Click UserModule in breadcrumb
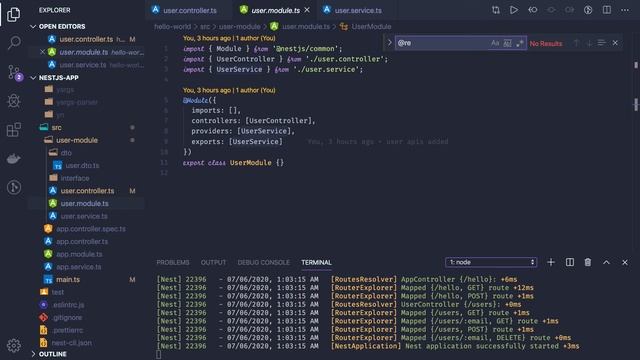 (371, 27)
